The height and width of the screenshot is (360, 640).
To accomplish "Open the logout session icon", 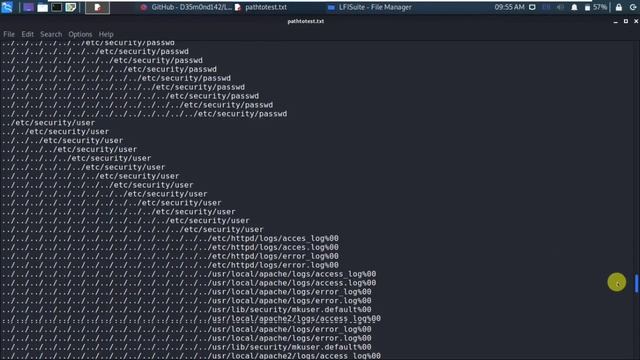I will [633, 7].
